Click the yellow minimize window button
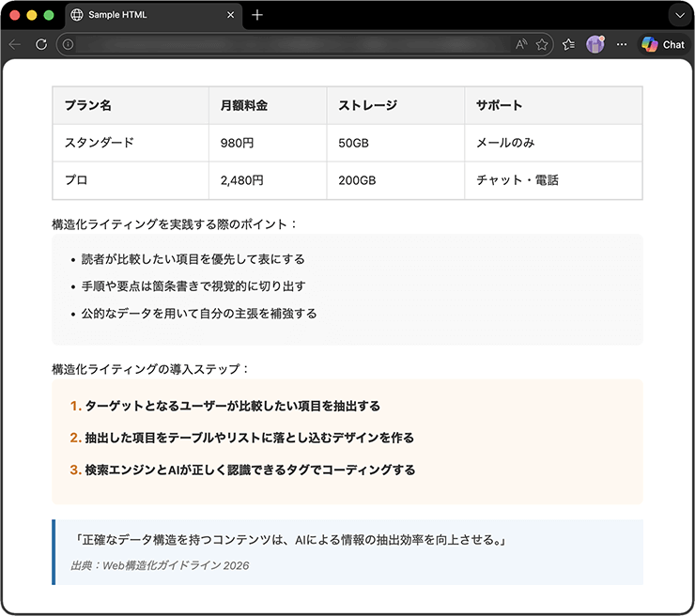 coord(32,15)
